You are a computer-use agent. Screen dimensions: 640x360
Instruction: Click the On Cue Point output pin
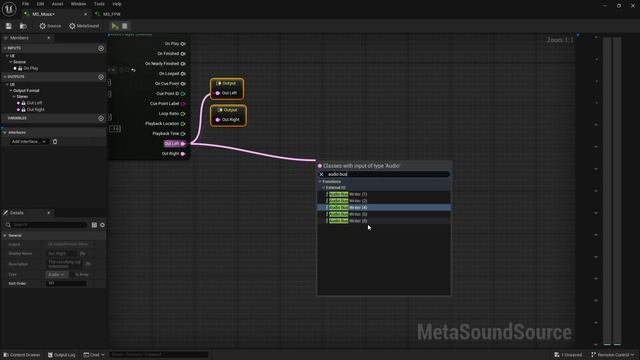[183, 84]
